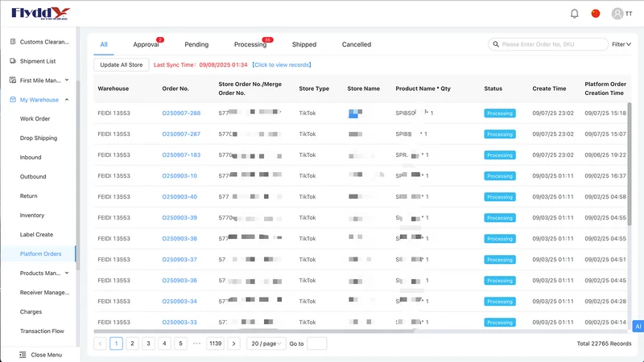This screenshot has width=644, height=362.
Task: Open order O250903-36
Action: click(180, 280)
